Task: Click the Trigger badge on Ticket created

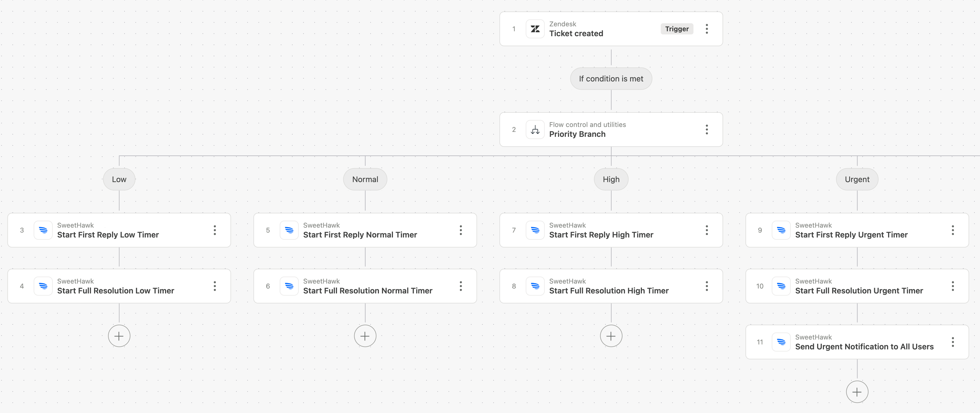Action: point(677,29)
